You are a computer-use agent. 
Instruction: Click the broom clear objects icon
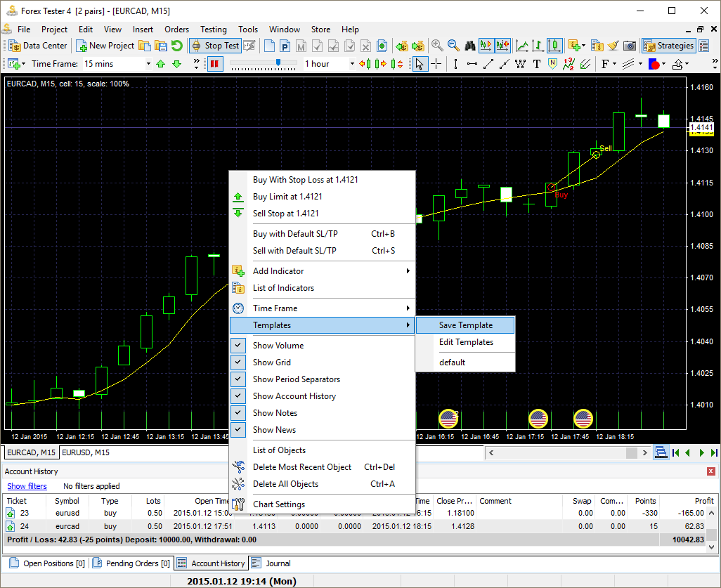click(613, 46)
